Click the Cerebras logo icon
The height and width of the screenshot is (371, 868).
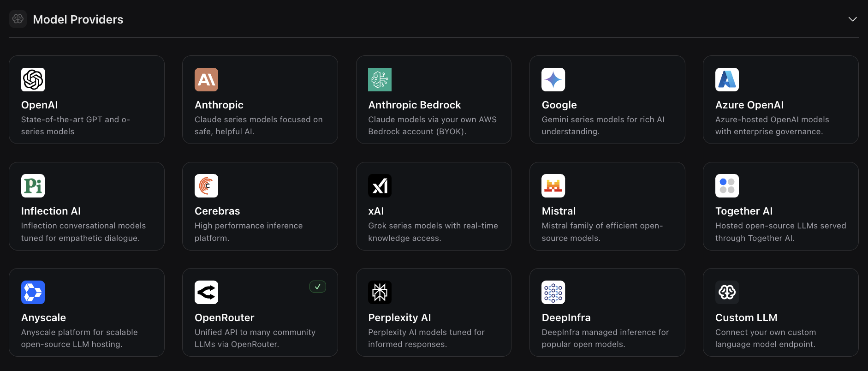(206, 185)
